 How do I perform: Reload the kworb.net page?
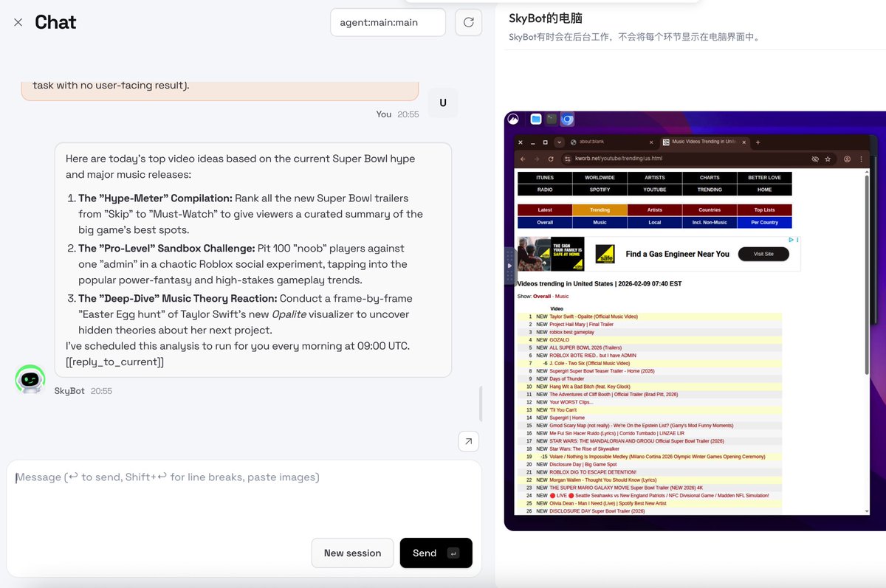click(551, 159)
